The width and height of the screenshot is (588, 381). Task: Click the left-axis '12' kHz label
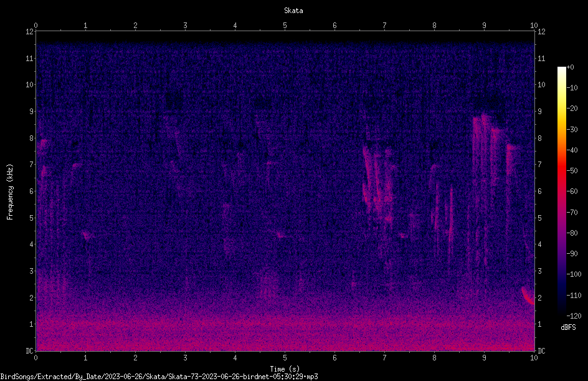tap(29, 32)
